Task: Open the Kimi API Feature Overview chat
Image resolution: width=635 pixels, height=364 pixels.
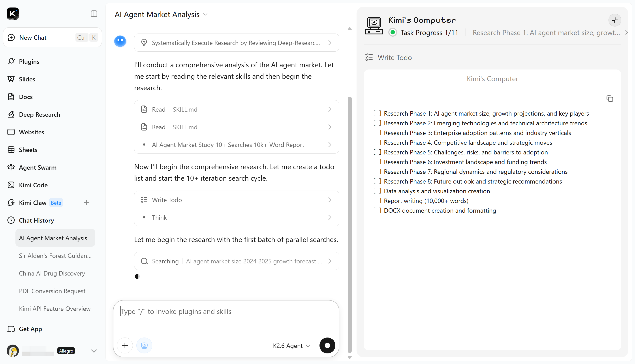Action: [55, 309]
